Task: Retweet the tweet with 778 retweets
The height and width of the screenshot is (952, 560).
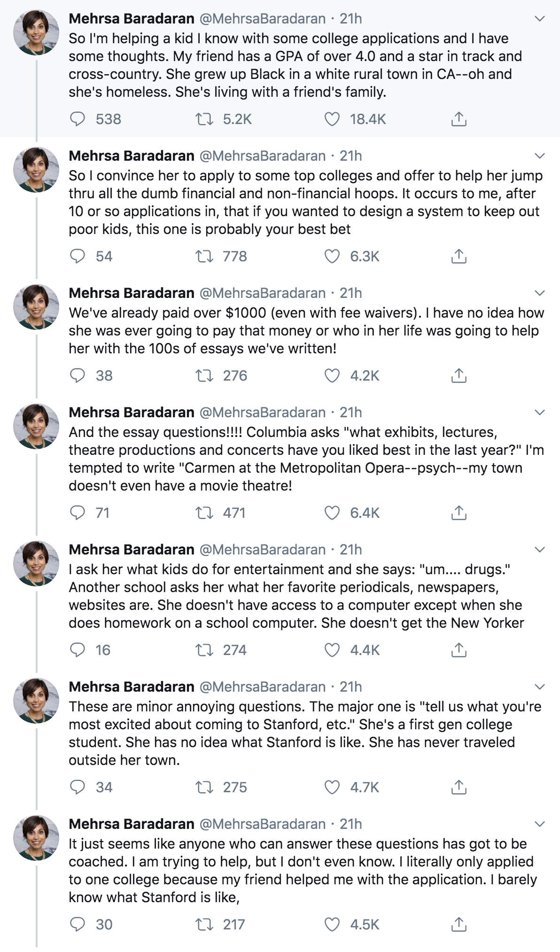Action: tap(204, 256)
